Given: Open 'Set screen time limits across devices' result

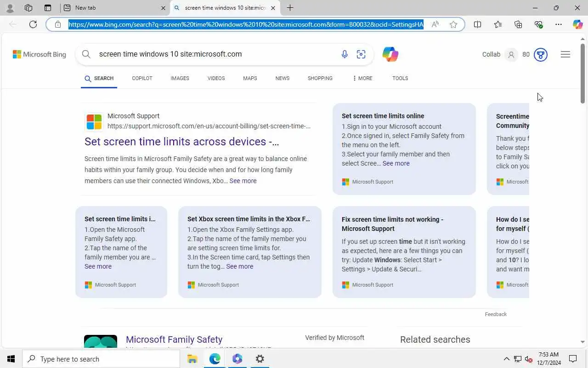Looking at the screenshot, I should [x=181, y=142].
